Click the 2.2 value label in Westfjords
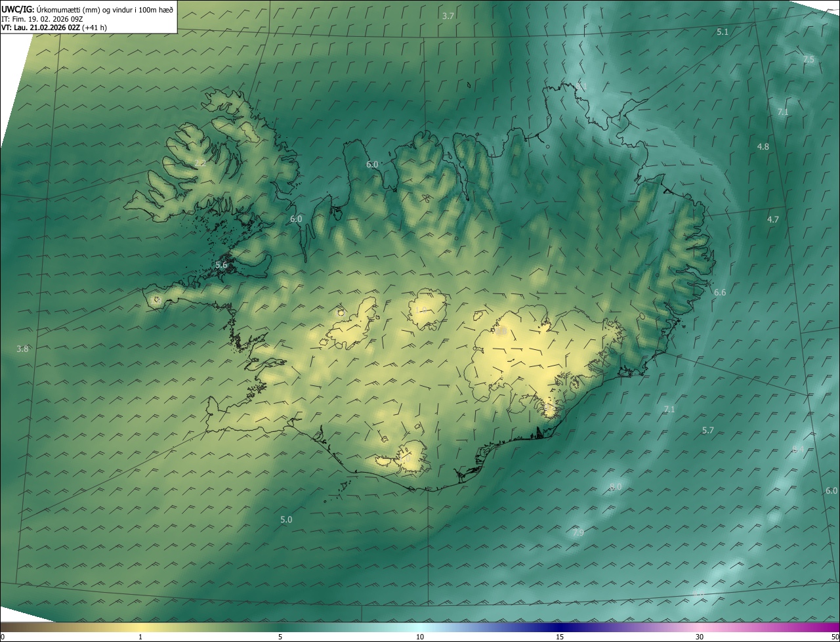The height and width of the screenshot is (642, 840). [200, 163]
